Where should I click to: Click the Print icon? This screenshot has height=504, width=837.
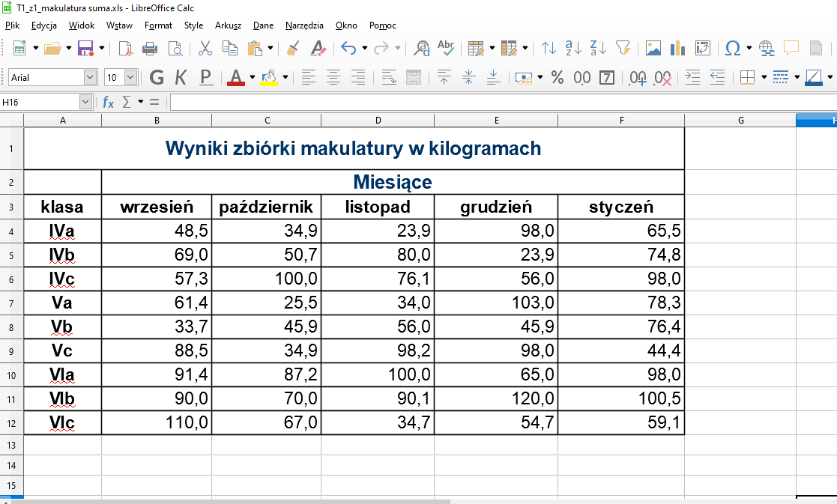coord(150,49)
